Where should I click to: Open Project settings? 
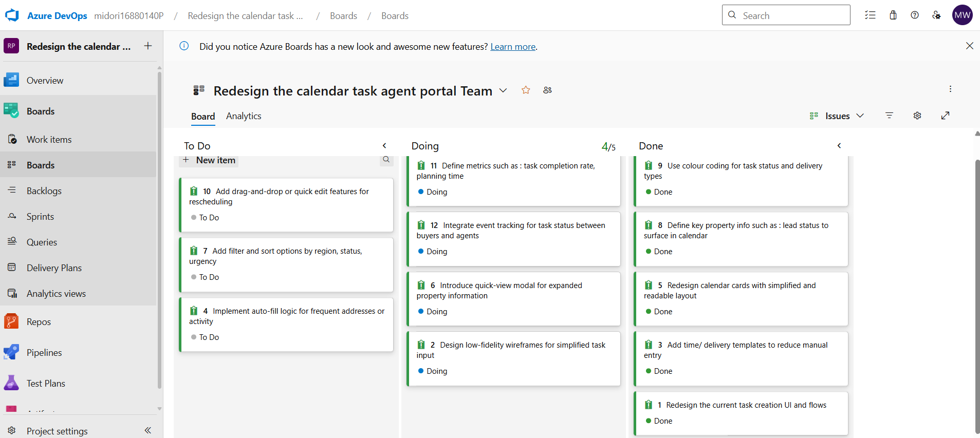(57, 431)
